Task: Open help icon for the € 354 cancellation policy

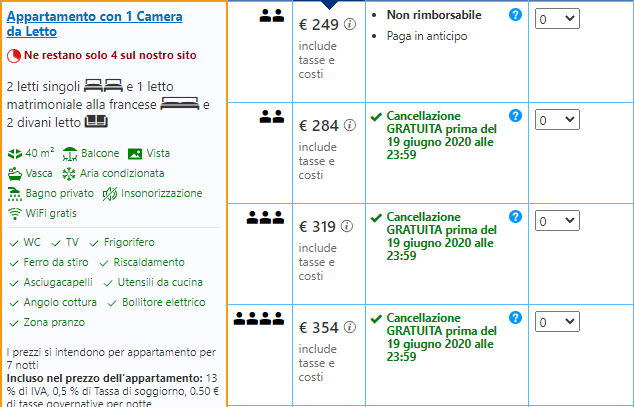Action: (x=515, y=316)
